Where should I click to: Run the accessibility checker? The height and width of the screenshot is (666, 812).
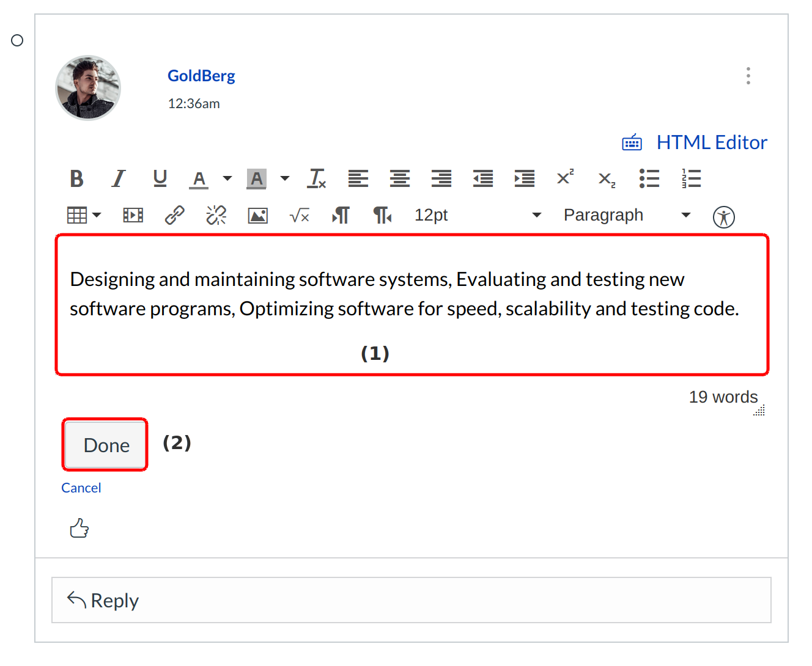click(x=723, y=217)
